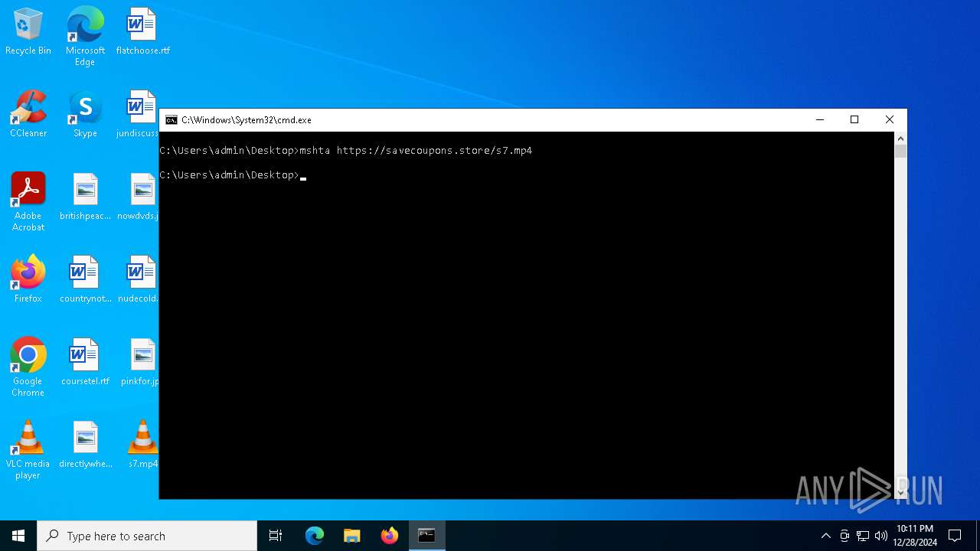Image resolution: width=980 pixels, height=551 pixels.
Task: Click the cmd vertical scrollbar thumb
Action: [x=900, y=152]
